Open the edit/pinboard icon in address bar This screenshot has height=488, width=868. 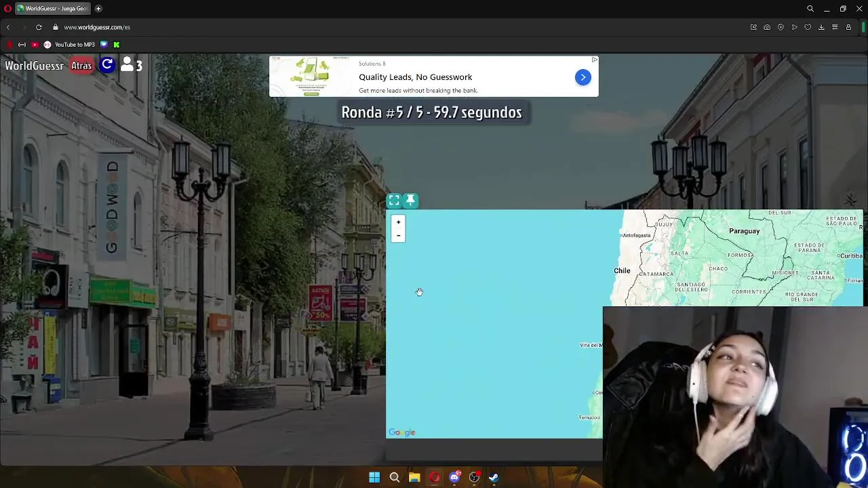pyautogui.click(x=753, y=27)
